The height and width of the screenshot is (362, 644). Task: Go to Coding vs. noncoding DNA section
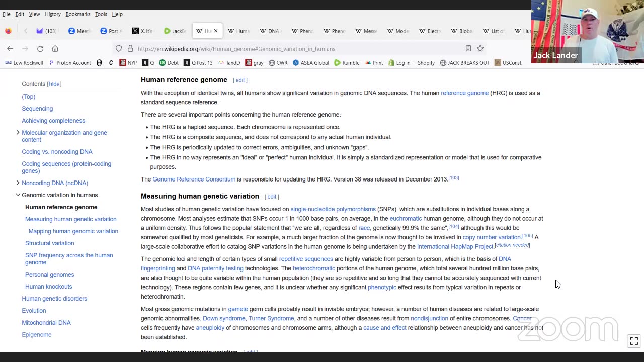pos(57,152)
